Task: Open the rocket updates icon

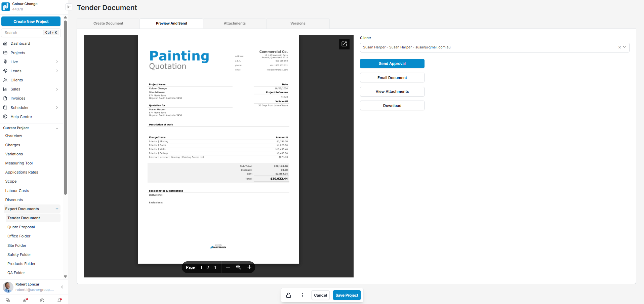Action: (x=25, y=300)
